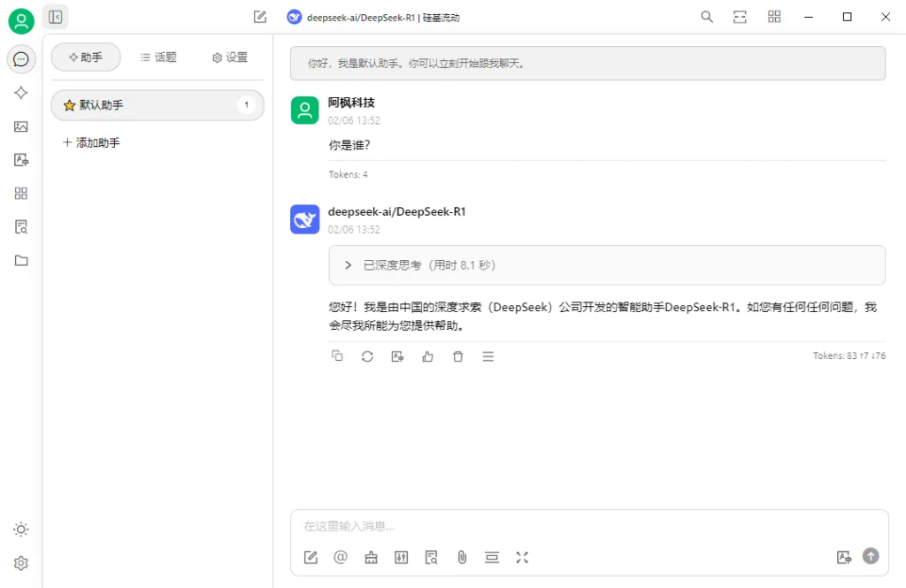
Task: Open the search icon in the top bar
Action: point(707,17)
